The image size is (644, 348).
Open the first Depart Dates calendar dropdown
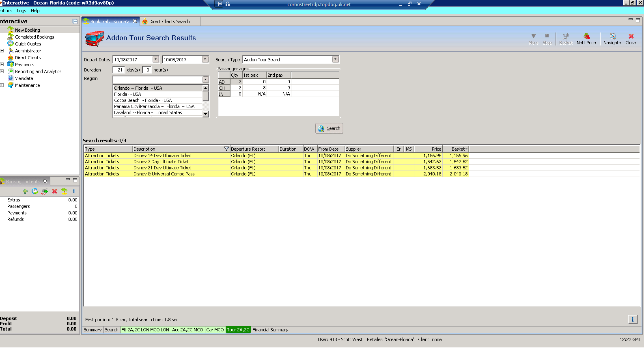(155, 59)
